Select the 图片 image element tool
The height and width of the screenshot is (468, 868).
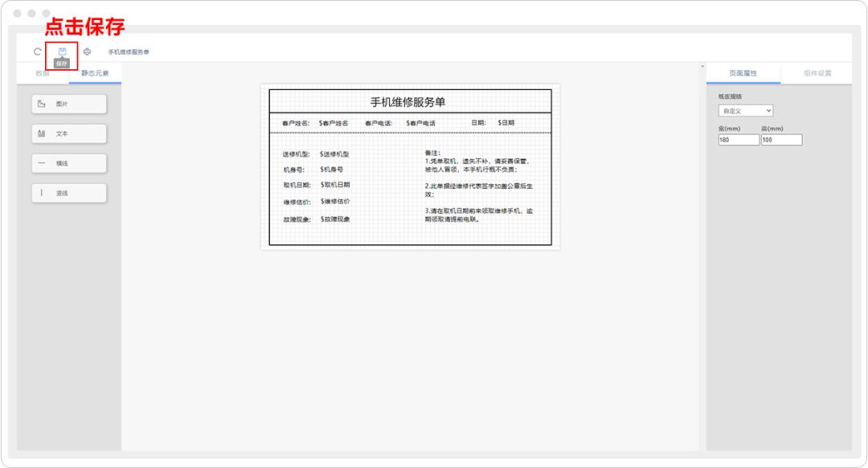[68, 104]
